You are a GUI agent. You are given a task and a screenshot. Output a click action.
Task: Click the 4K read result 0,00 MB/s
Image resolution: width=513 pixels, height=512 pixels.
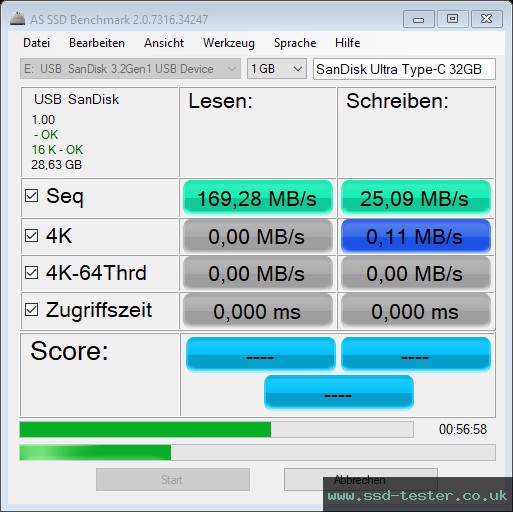click(258, 236)
